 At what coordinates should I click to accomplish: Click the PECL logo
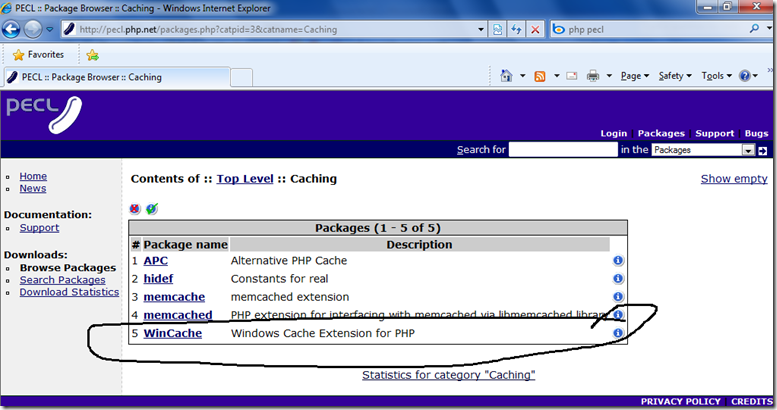pos(44,115)
